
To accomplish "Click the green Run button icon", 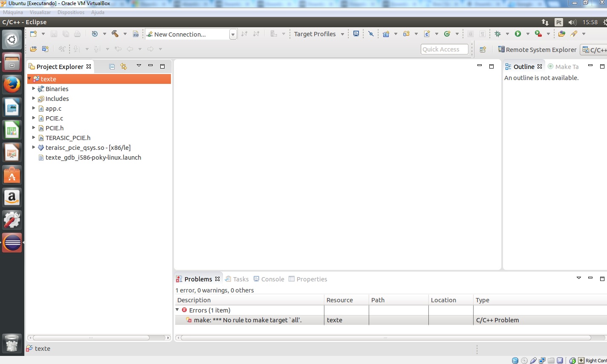I will coord(517,34).
